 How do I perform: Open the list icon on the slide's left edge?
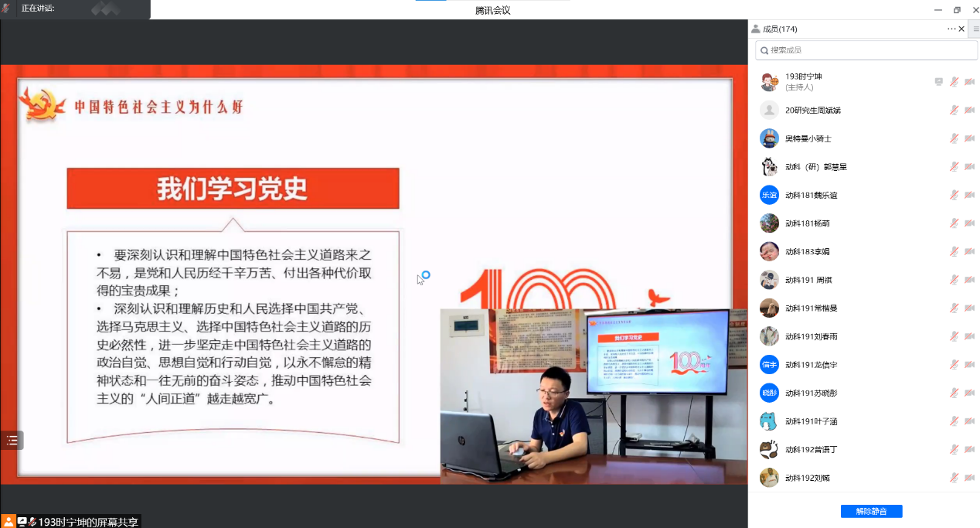(12, 440)
